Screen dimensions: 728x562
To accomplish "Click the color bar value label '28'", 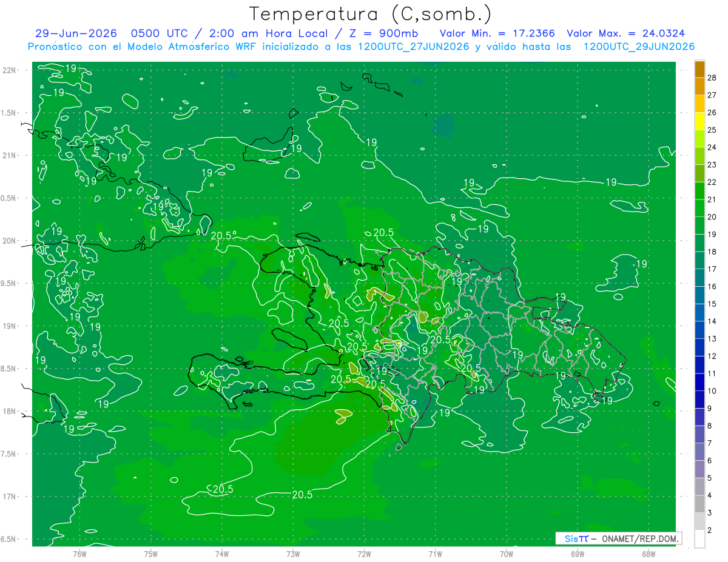I will [712, 77].
